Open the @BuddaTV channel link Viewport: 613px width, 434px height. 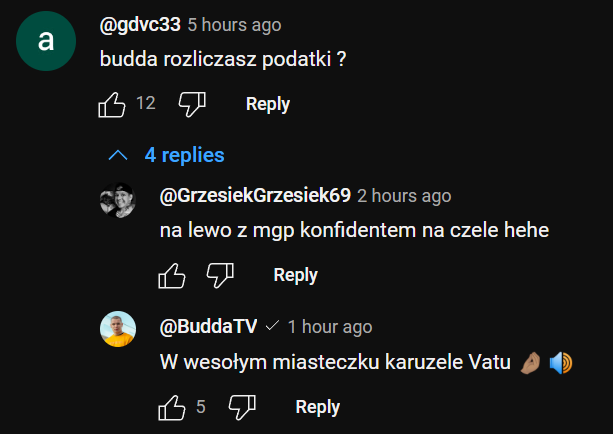coord(208,327)
